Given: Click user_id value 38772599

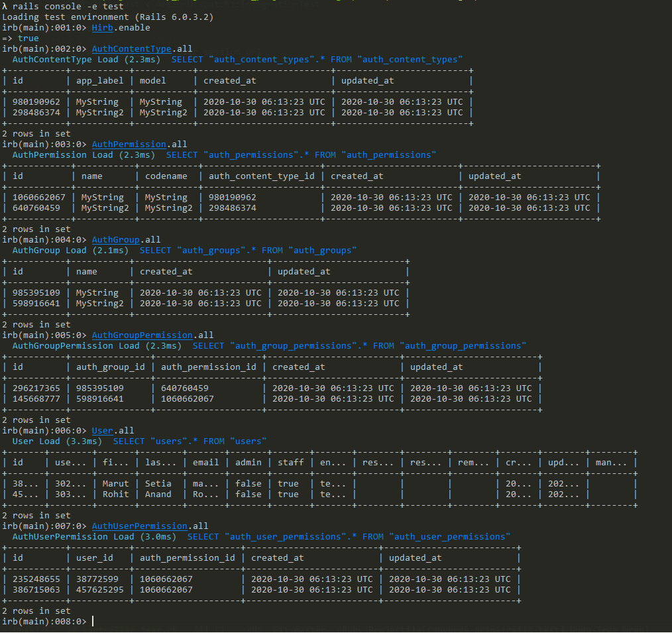Looking at the screenshot, I should tap(97, 579).
